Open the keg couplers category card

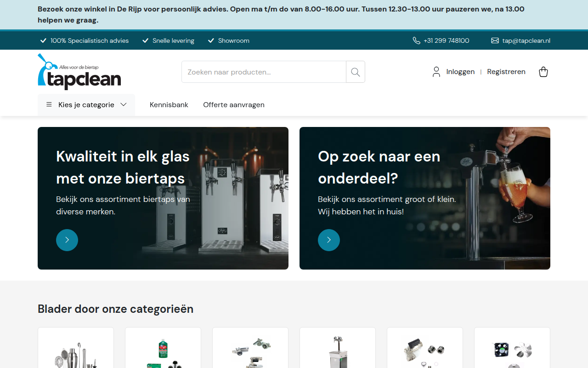coord(250,348)
